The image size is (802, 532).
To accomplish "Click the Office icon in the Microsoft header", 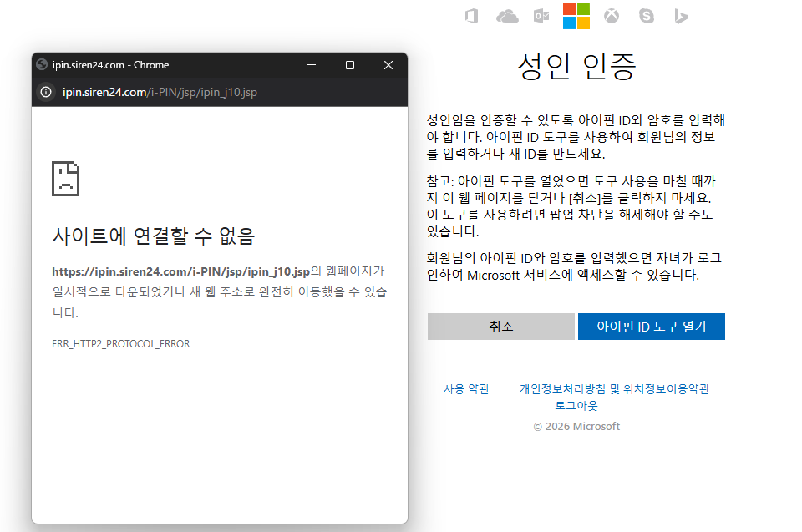I will (471, 17).
